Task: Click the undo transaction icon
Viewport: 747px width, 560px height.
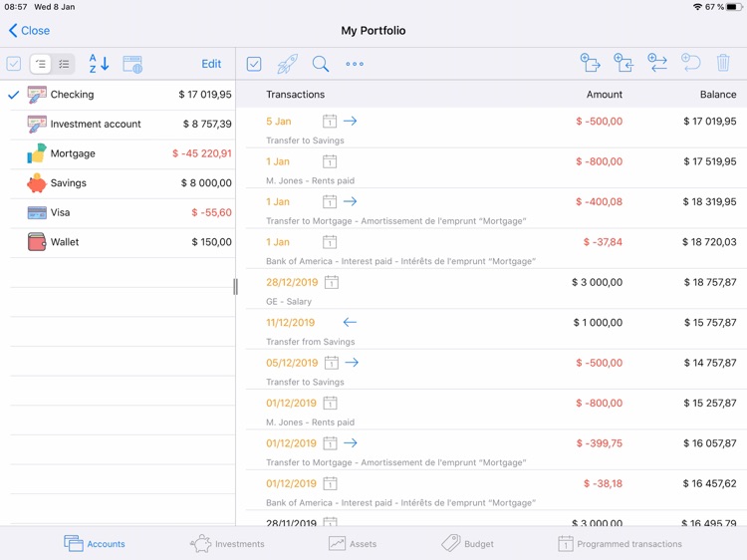Action: point(690,63)
